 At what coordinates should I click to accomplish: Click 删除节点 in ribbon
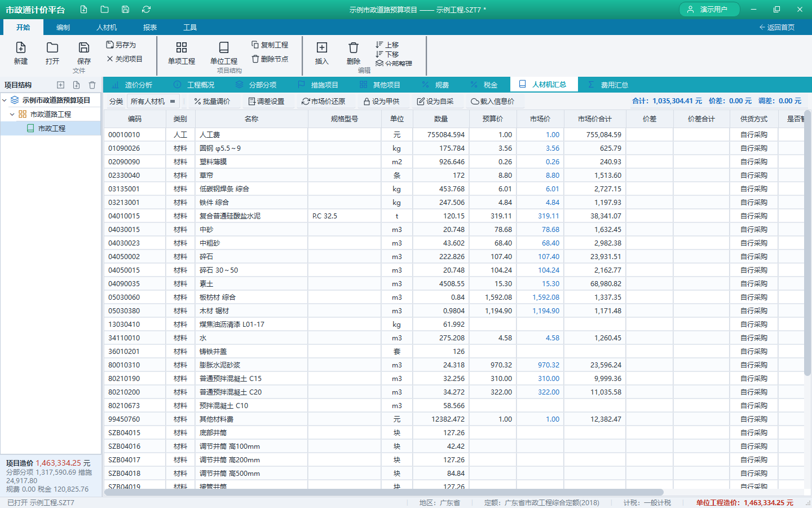(x=270, y=59)
